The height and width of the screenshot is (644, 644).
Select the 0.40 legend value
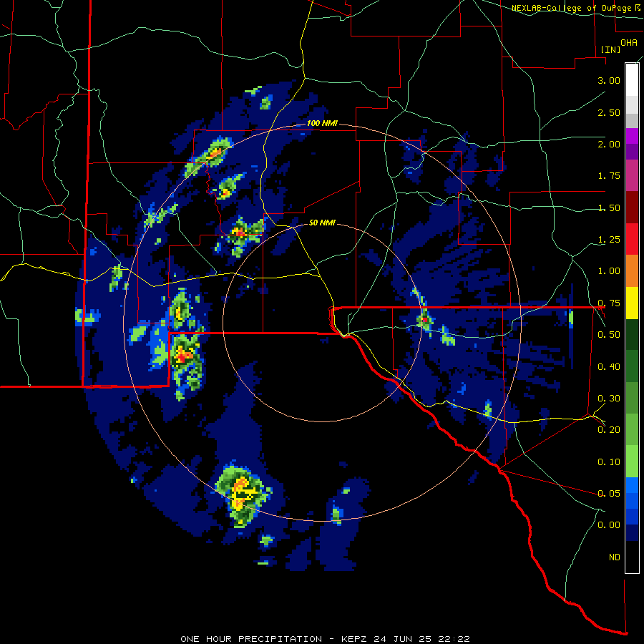coord(609,367)
